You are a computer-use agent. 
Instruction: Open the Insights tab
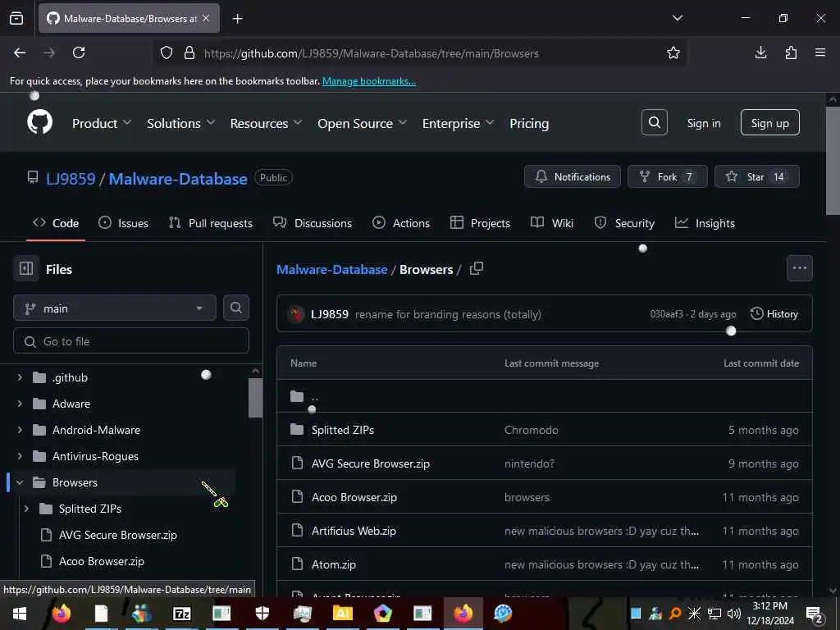point(705,223)
